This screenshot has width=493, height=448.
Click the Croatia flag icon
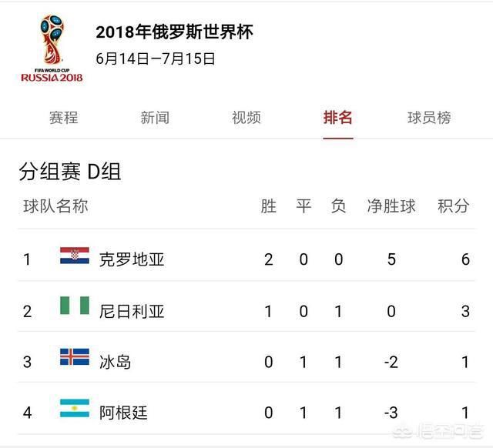(x=75, y=257)
